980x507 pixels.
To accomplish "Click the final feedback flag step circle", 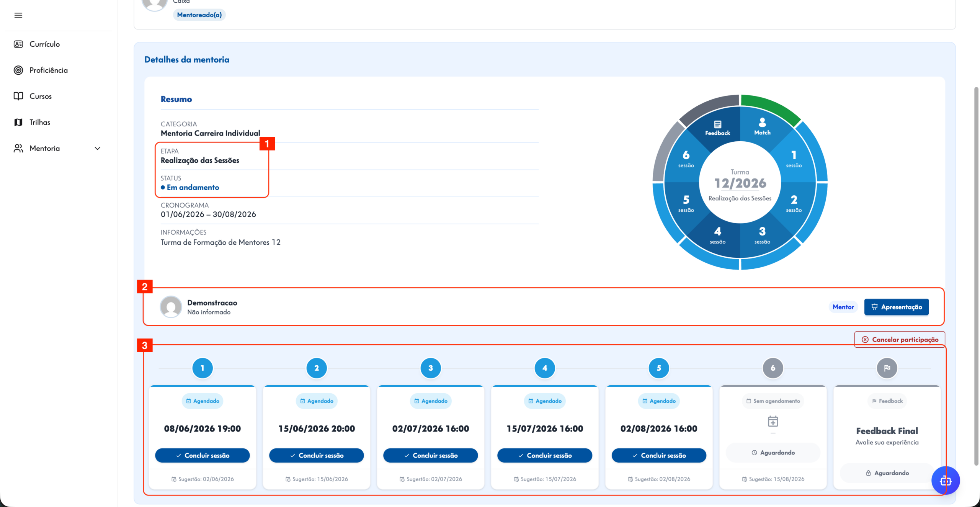I will 887,368.
